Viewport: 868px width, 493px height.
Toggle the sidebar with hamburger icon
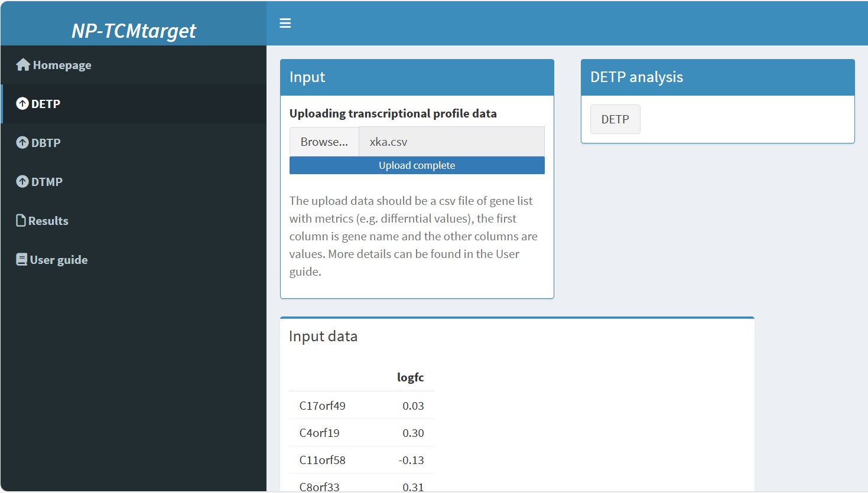click(x=285, y=23)
